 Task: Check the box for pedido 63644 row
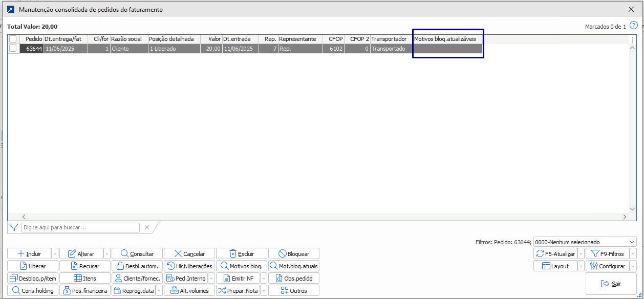point(13,49)
